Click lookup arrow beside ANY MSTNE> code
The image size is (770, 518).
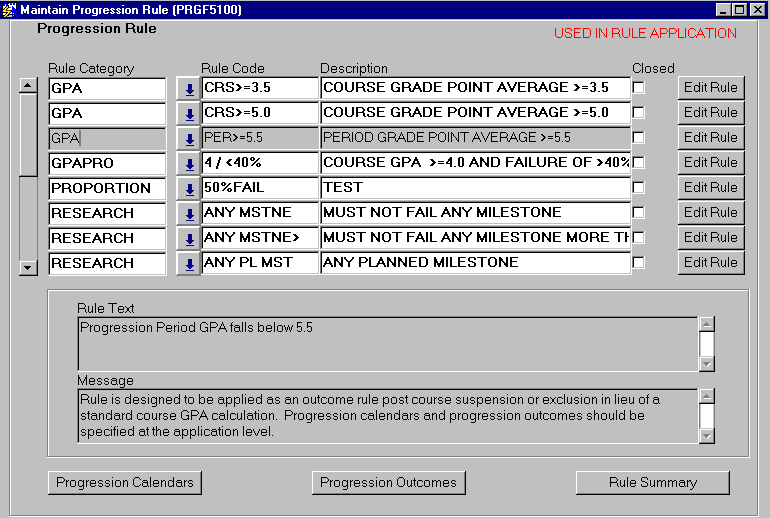click(188, 238)
